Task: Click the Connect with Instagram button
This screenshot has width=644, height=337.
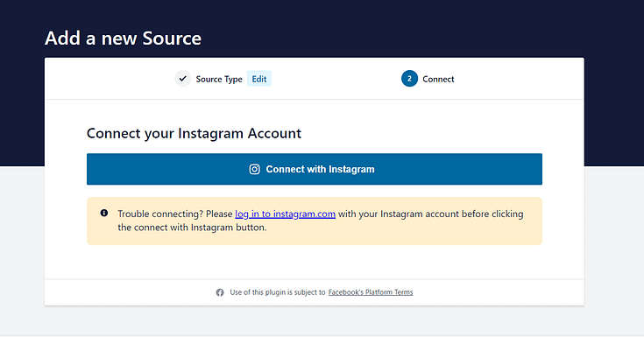Action: (x=315, y=169)
